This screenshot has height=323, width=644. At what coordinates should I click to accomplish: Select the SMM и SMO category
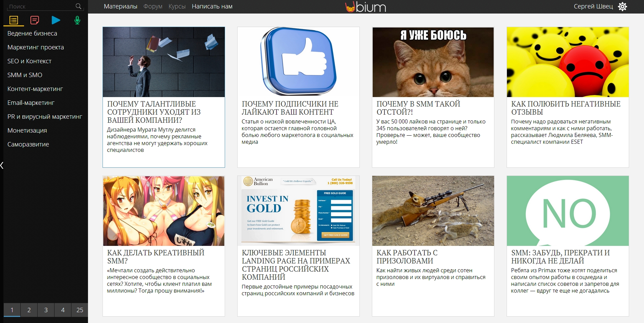[25, 75]
